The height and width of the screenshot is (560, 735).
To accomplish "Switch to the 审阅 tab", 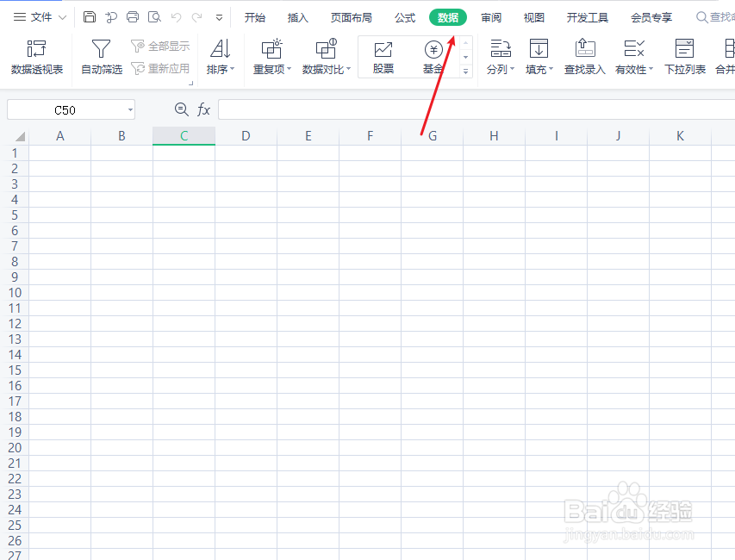I will coord(491,18).
